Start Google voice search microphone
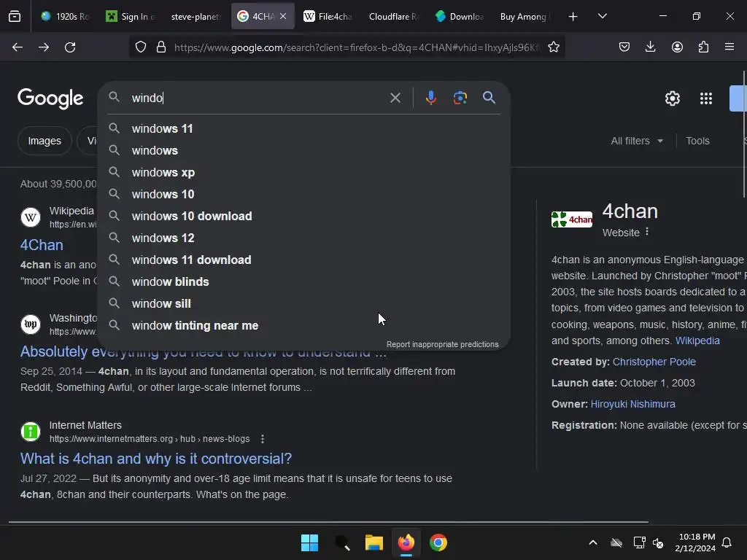Image resolution: width=747 pixels, height=560 pixels. [x=430, y=98]
